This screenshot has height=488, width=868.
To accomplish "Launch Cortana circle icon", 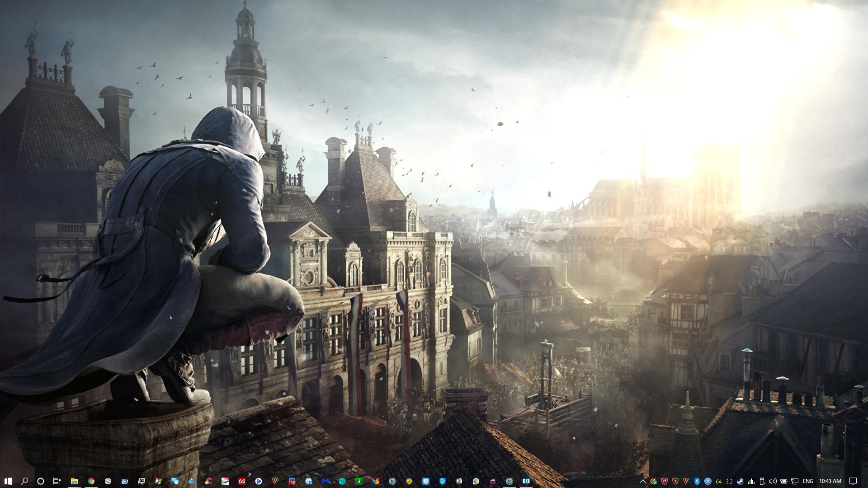I will 41,481.
